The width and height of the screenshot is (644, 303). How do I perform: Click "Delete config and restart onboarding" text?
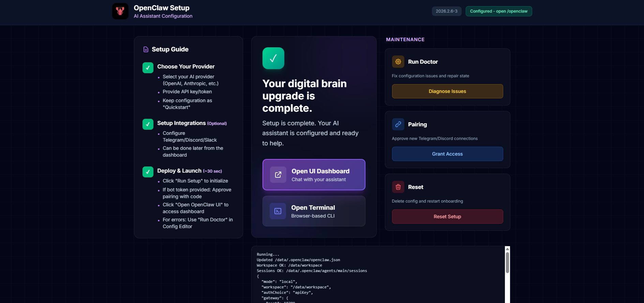(x=427, y=201)
